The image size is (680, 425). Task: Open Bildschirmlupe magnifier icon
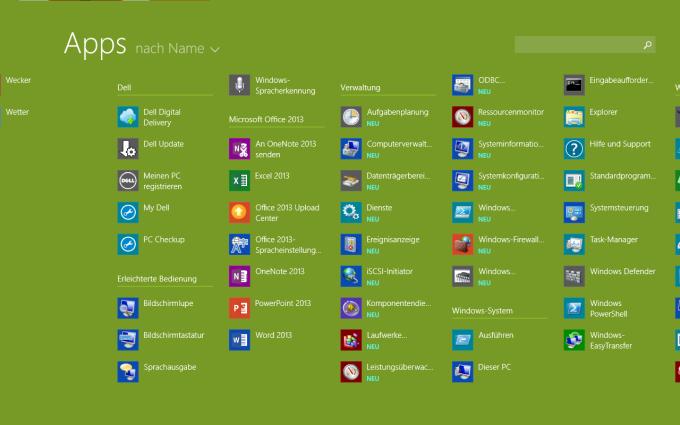128,308
